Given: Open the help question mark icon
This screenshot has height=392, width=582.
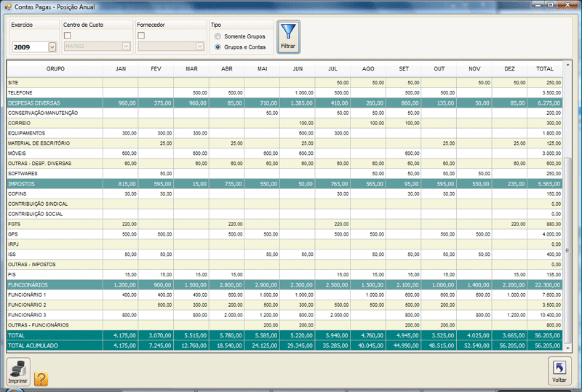Looking at the screenshot, I should point(41,379).
